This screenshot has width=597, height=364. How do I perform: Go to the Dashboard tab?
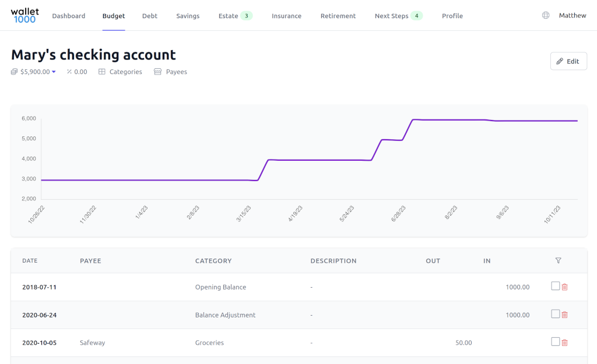coord(69,16)
